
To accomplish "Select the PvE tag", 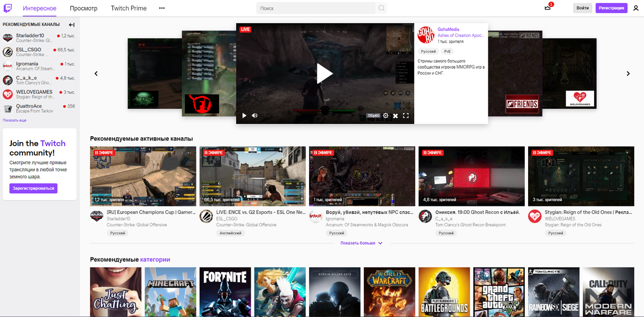I will click(x=448, y=51).
